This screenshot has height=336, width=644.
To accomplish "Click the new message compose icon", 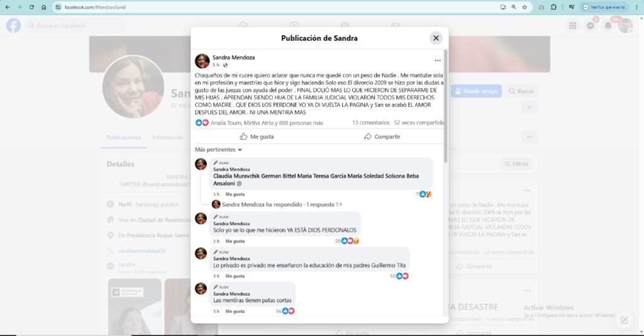I will coord(625,320).
